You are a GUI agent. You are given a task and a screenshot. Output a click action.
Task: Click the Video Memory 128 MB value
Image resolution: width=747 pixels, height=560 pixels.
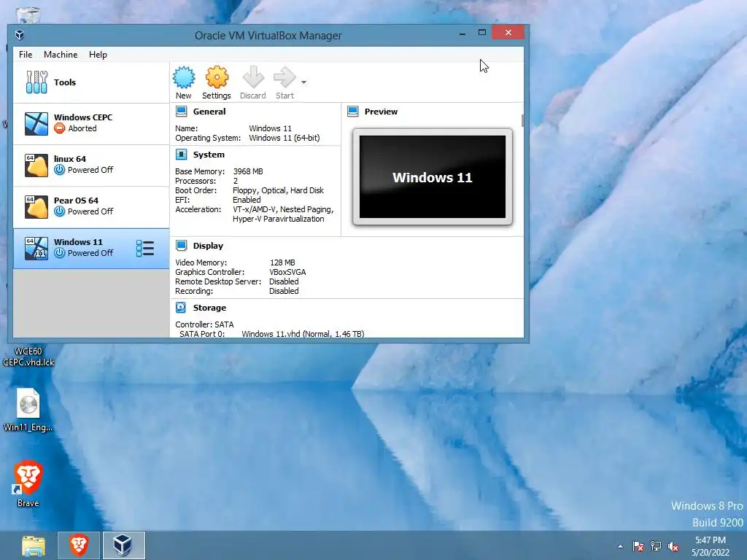coord(282,262)
